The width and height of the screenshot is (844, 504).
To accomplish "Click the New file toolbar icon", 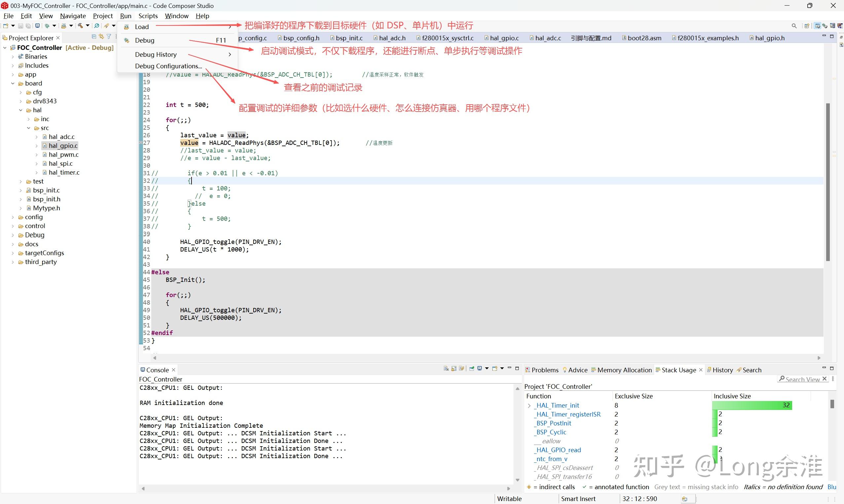I will click(6, 26).
